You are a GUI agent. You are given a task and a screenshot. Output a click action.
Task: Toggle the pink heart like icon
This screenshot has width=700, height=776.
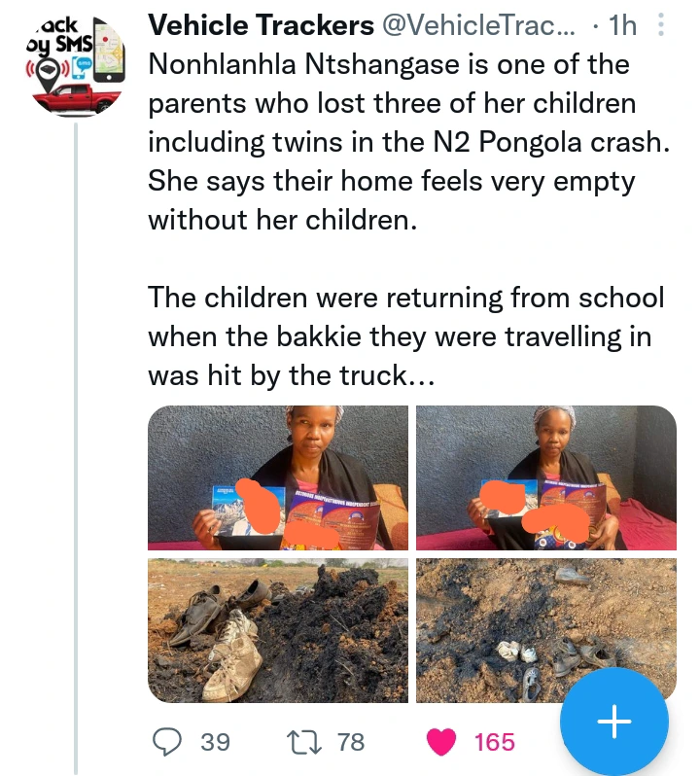442,742
